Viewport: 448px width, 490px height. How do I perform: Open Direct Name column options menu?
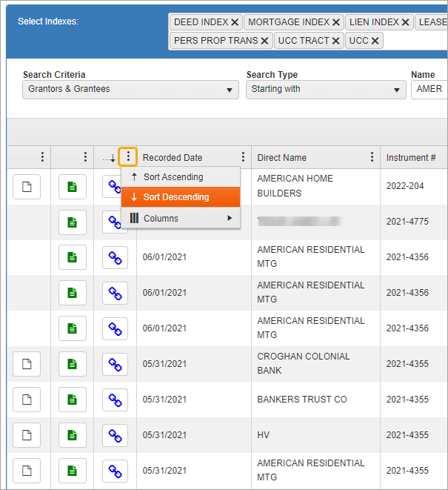[x=372, y=157]
